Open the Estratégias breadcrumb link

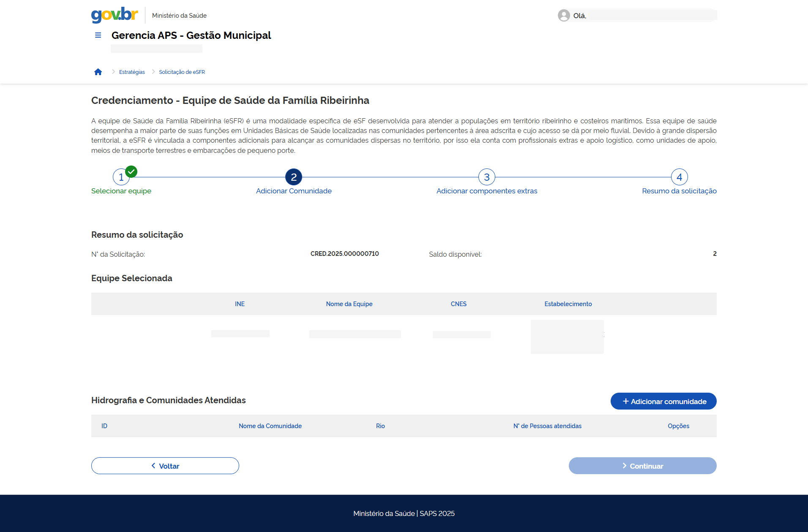pyautogui.click(x=132, y=72)
